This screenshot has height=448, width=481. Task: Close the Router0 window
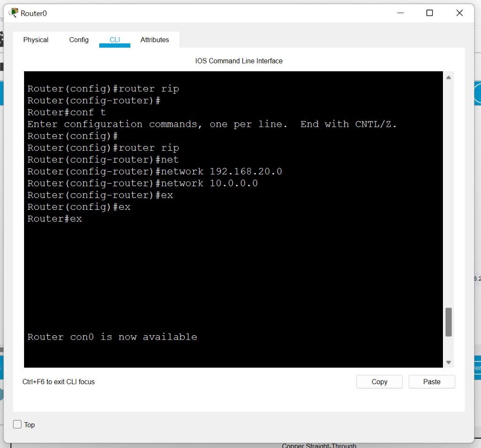click(x=459, y=13)
